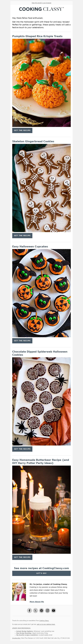Image resolution: width=83 pixels, height=644 pixels.
Task: Click the LET'S GO! button
Action: 41,573
